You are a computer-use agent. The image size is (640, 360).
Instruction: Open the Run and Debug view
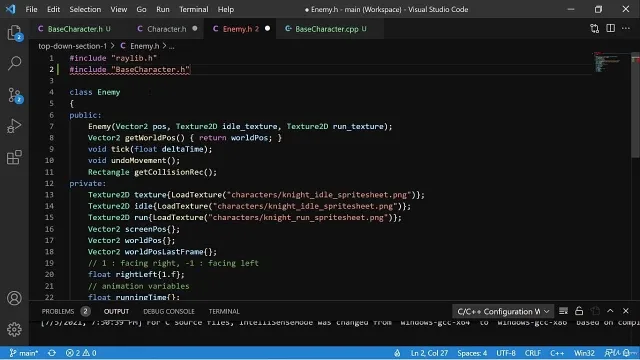(x=14, y=126)
